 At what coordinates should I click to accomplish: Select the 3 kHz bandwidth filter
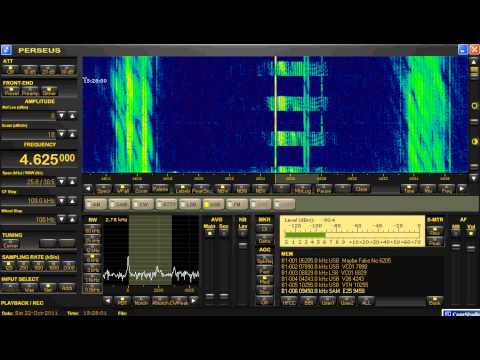[92, 269]
